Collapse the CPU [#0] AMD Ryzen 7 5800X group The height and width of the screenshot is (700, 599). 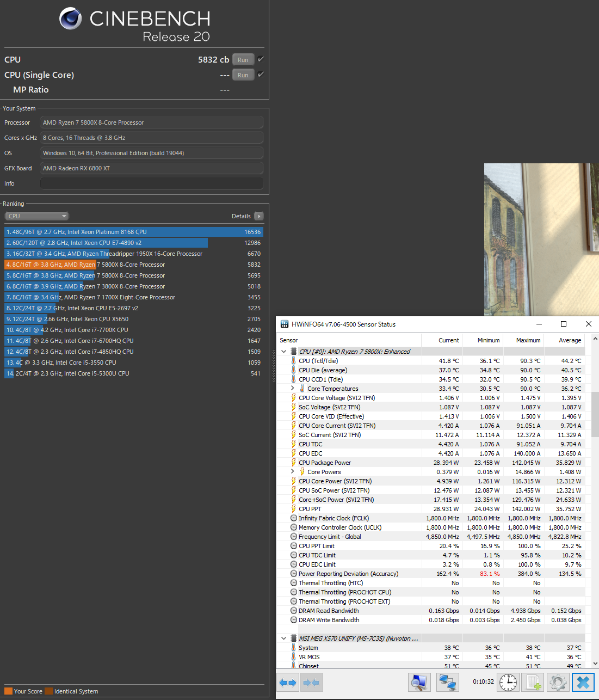tap(283, 351)
